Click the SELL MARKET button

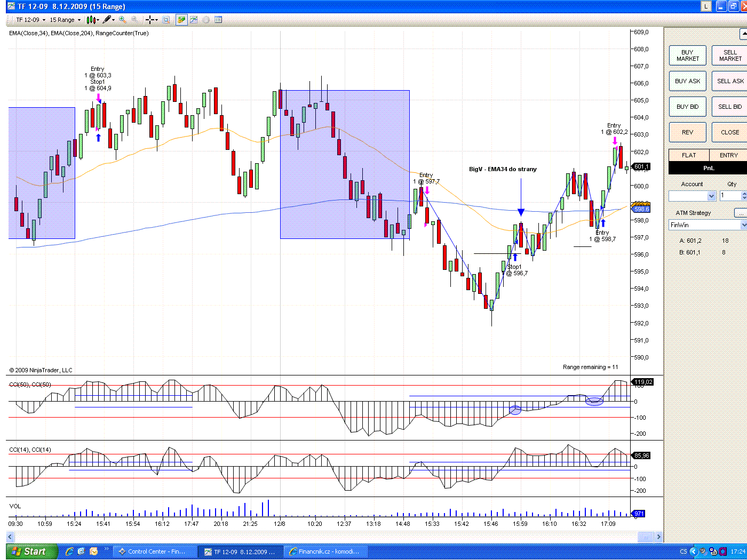coord(730,55)
